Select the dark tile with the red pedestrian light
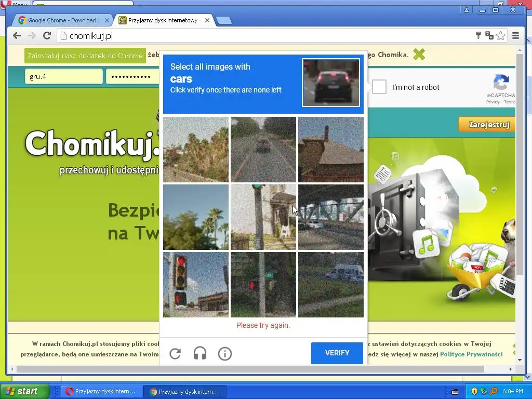 pyautogui.click(x=263, y=285)
